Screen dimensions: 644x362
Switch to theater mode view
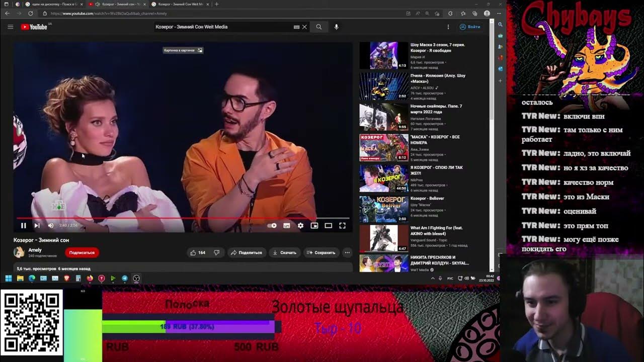(329, 226)
